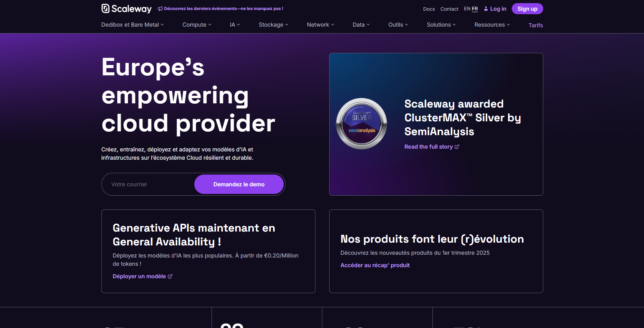The image size is (644, 328).
Task: Open the Data dropdown menu
Action: [361, 25]
